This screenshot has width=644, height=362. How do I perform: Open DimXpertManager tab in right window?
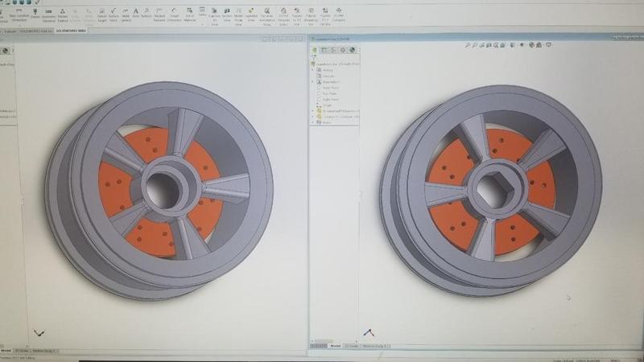click(x=343, y=50)
